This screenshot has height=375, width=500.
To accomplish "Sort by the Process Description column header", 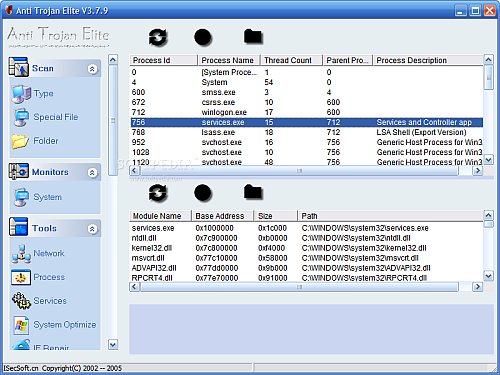I will pyautogui.click(x=428, y=60).
